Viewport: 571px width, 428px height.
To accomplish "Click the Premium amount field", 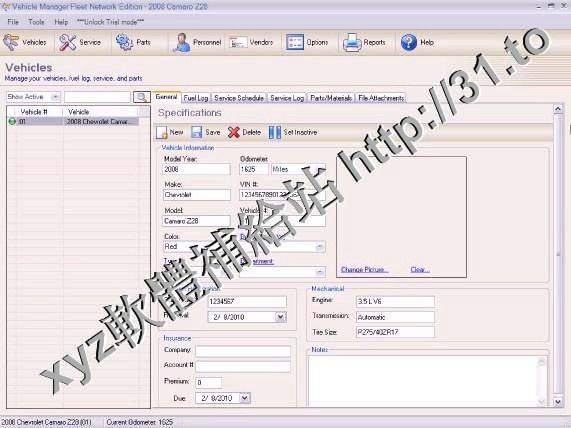I will point(209,383).
